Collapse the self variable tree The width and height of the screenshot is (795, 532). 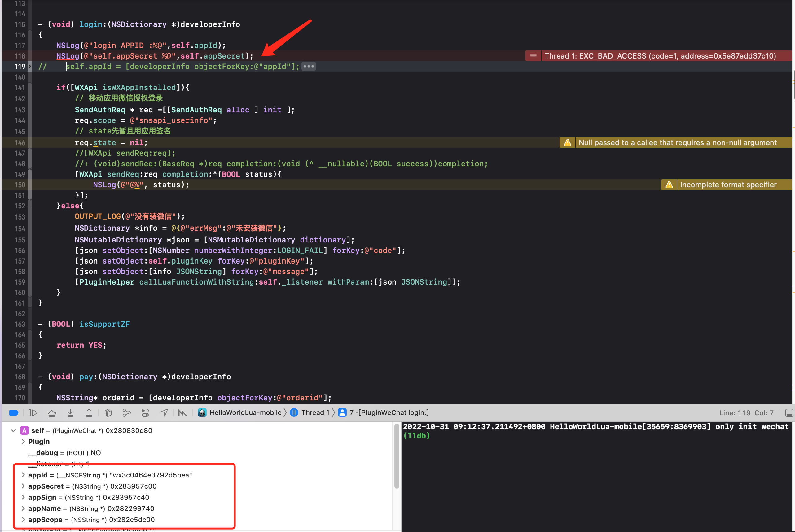13,430
